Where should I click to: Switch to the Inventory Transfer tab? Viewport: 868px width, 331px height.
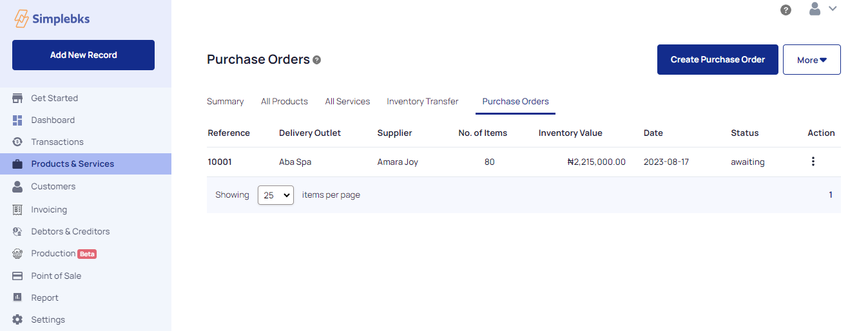click(x=423, y=101)
